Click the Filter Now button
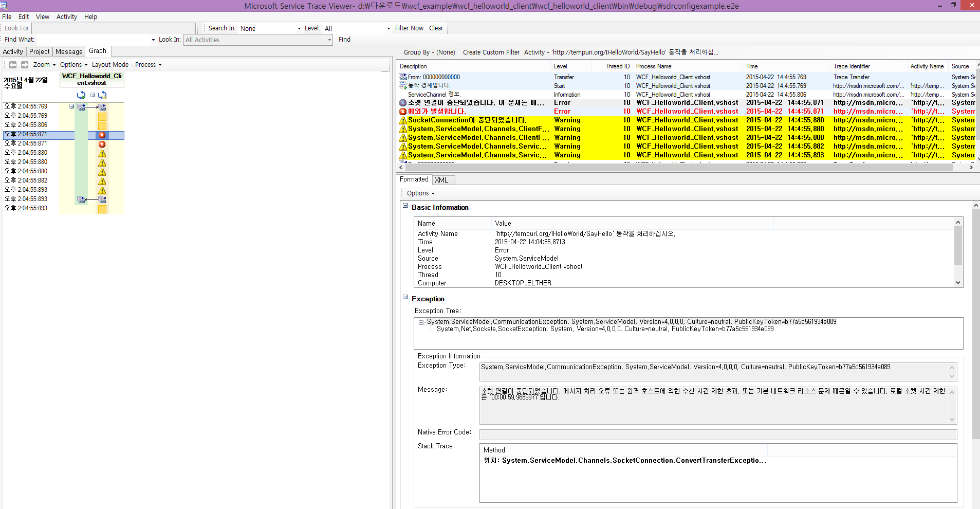 tap(409, 28)
